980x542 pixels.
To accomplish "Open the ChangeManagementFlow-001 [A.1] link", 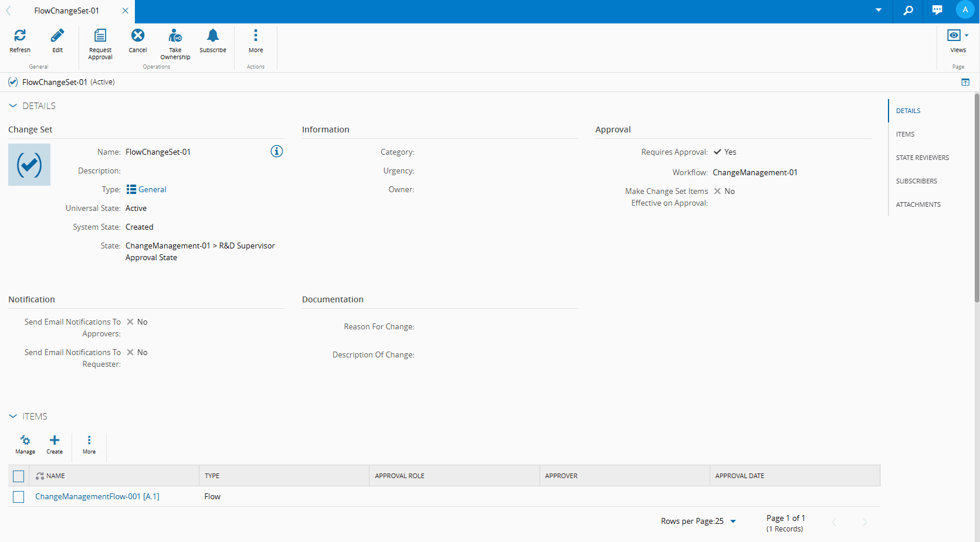I will pyautogui.click(x=97, y=497).
